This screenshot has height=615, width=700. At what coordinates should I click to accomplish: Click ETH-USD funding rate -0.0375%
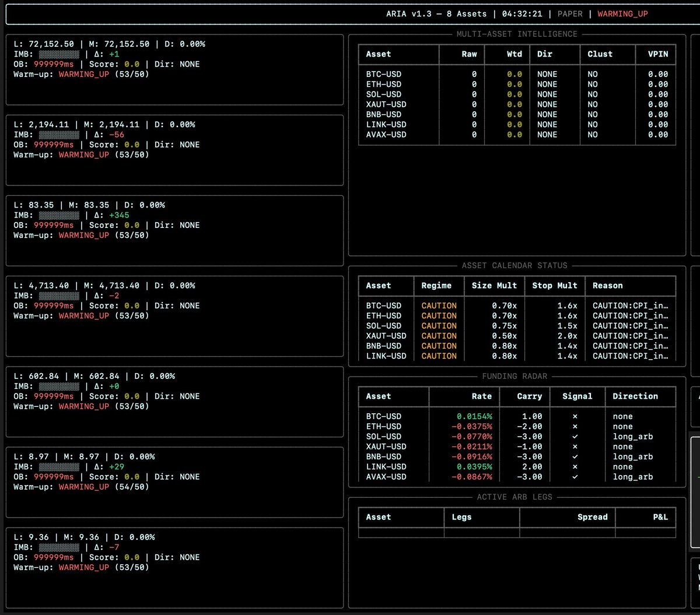471,426
